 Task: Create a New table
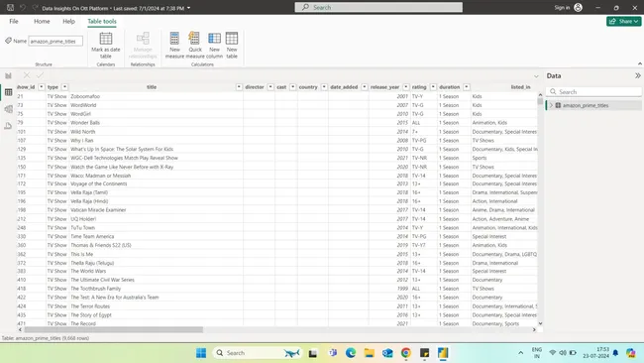(x=232, y=46)
